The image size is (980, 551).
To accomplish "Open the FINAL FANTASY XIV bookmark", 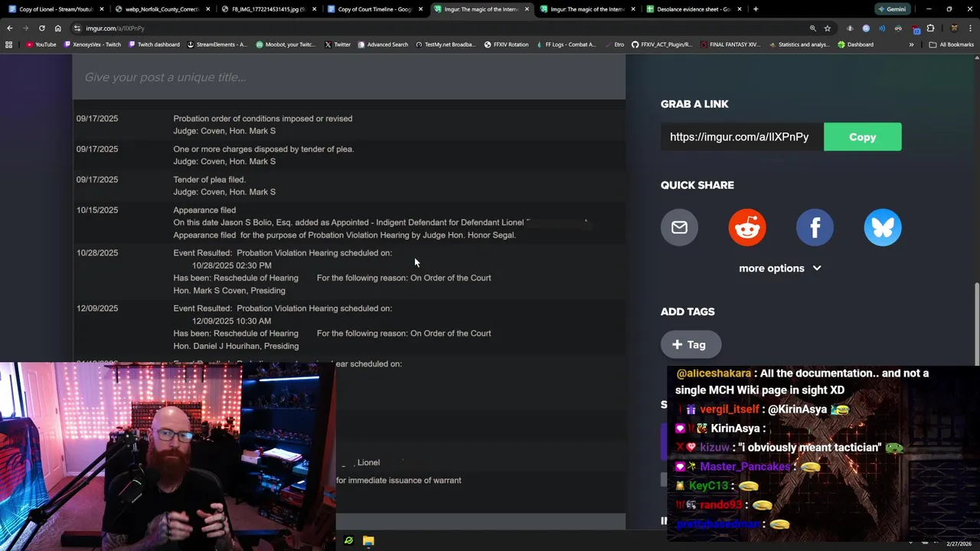I will tap(730, 44).
